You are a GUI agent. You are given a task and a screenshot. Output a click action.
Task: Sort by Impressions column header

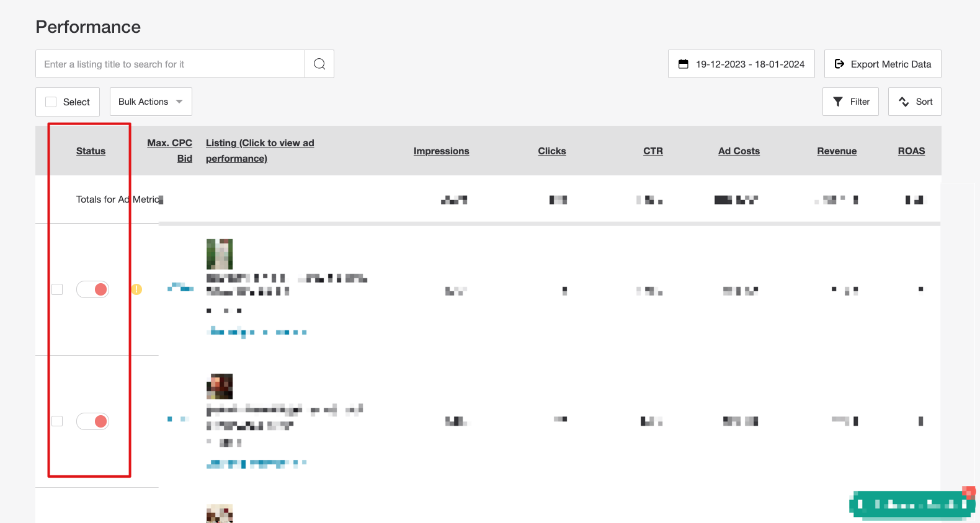[x=441, y=151]
